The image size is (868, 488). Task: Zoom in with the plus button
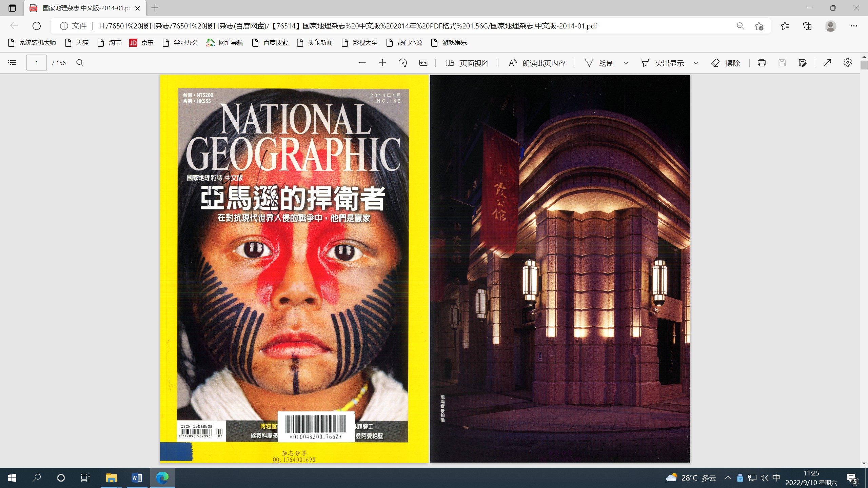pos(382,63)
